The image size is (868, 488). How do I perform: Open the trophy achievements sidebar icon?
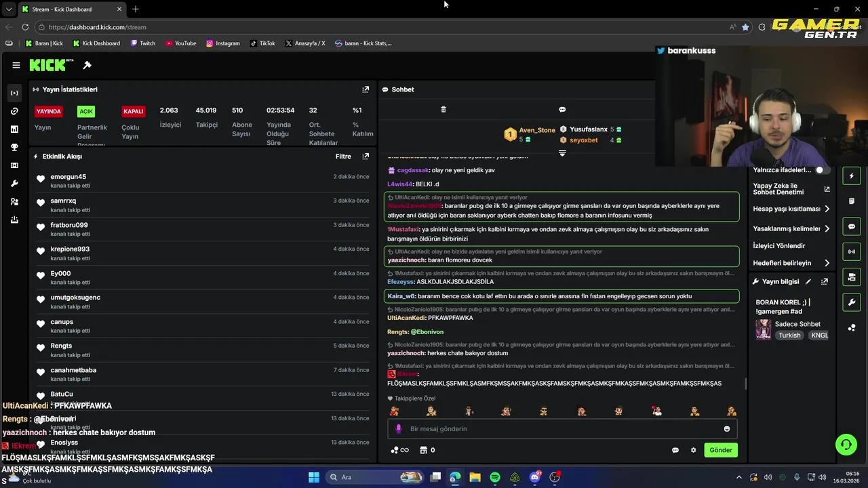point(14,147)
